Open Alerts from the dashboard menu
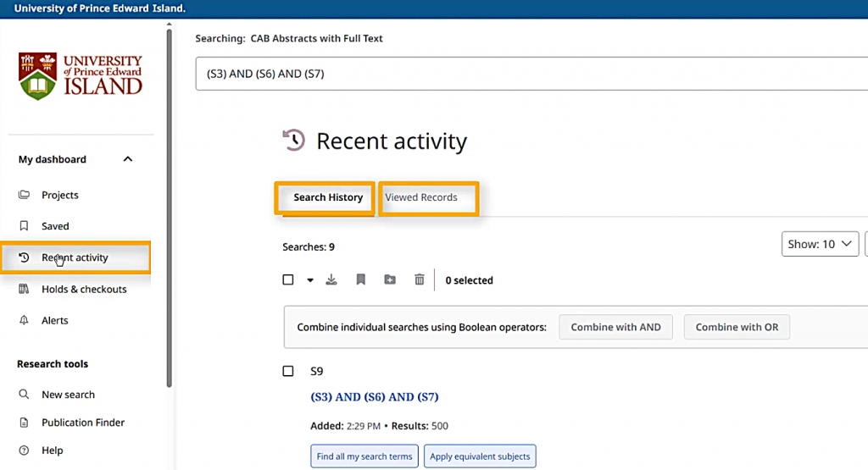Image resolution: width=868 pixels, height=470 pixels. coord(54,320)
